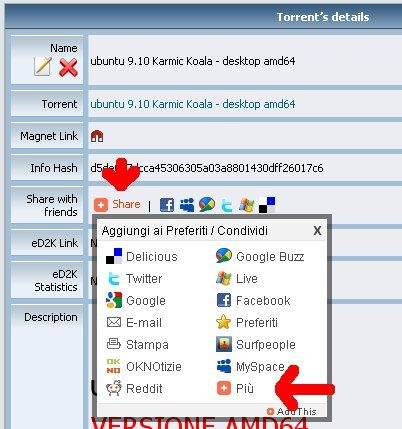
Task: Click the Info Hash label
Action: [x=54, y=168]
